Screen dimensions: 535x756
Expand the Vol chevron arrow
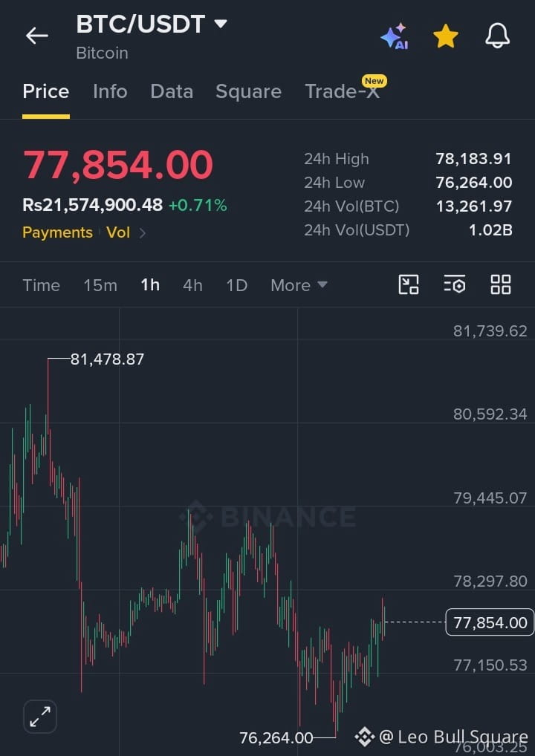tap(143, 233)
